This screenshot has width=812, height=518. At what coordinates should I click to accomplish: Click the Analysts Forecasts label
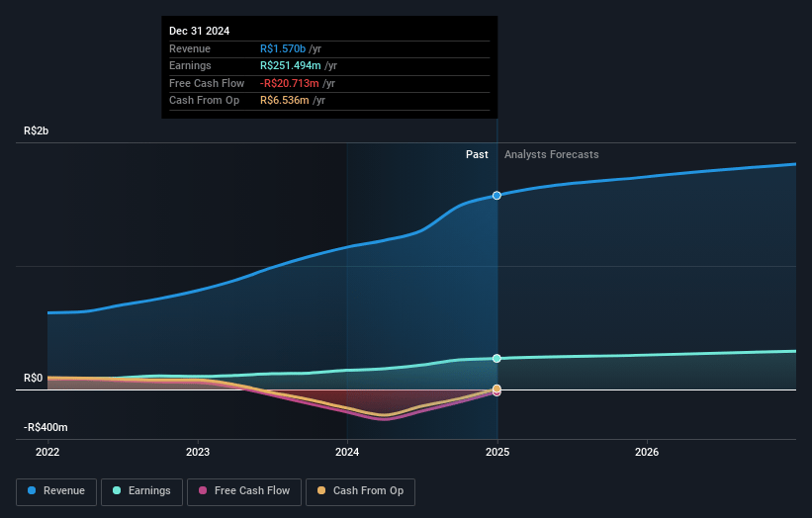[x=552, y=154]
